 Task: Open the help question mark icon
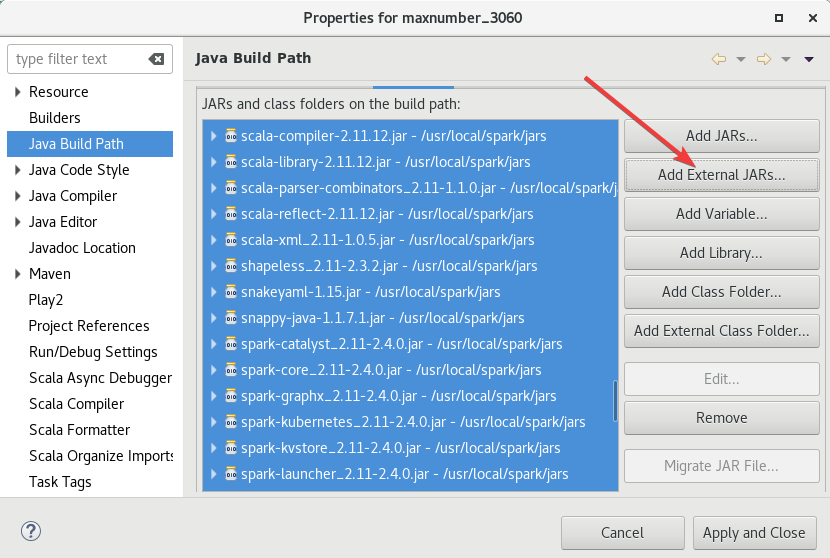[31, 531]
